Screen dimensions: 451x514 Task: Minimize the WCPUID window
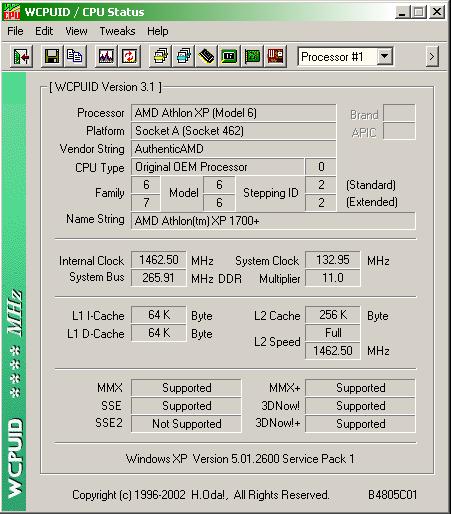403,12
